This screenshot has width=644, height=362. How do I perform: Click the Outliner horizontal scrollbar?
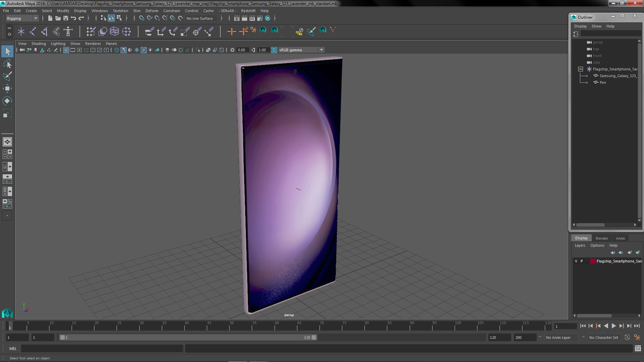coord(590,225)
